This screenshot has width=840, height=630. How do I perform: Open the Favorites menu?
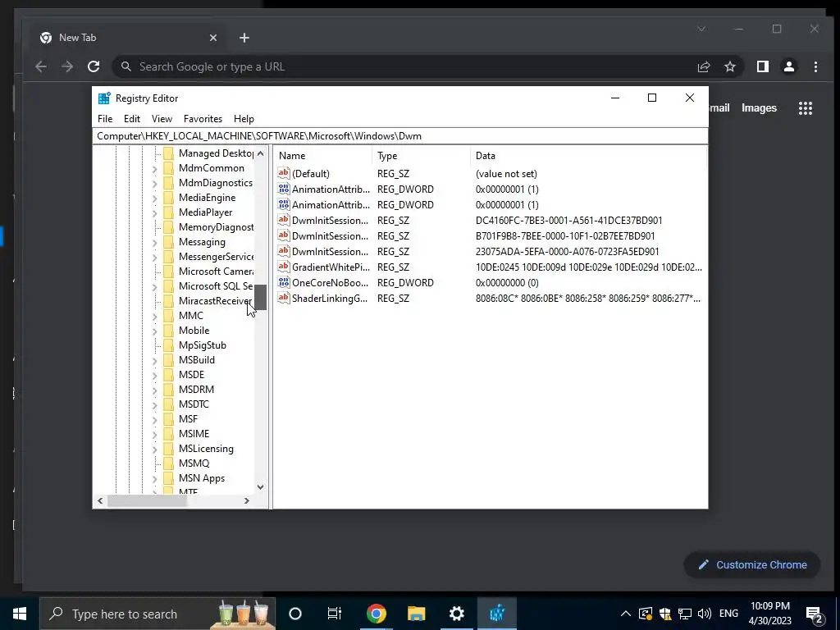click(x=203, y=119)
